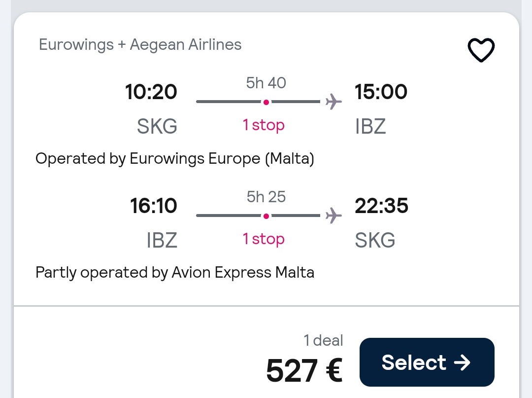Click return "1 stop" label

point(264,239)
